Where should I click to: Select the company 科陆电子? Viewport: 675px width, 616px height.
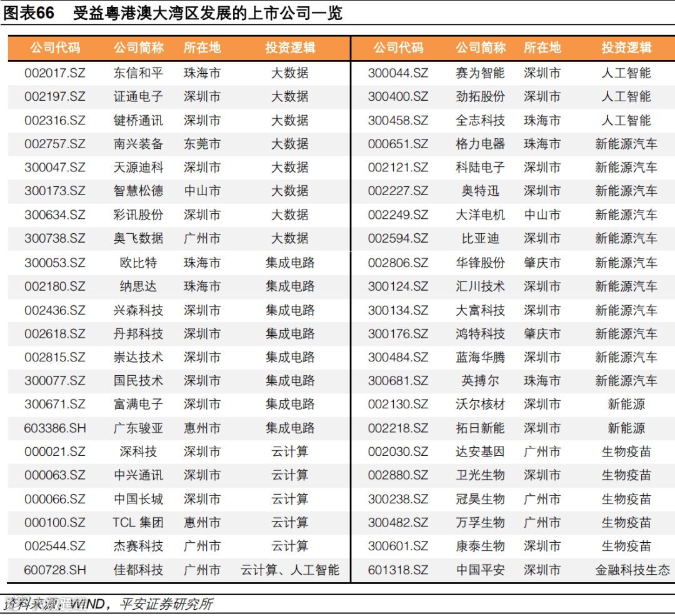click(x=480, y=167)
